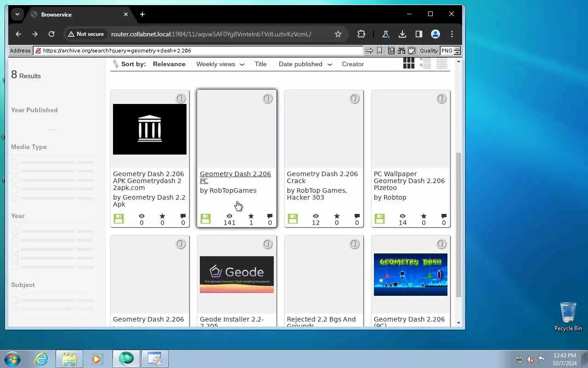
Task: Toggle the Chrome side panel icon
Action: tap(418, 34)
